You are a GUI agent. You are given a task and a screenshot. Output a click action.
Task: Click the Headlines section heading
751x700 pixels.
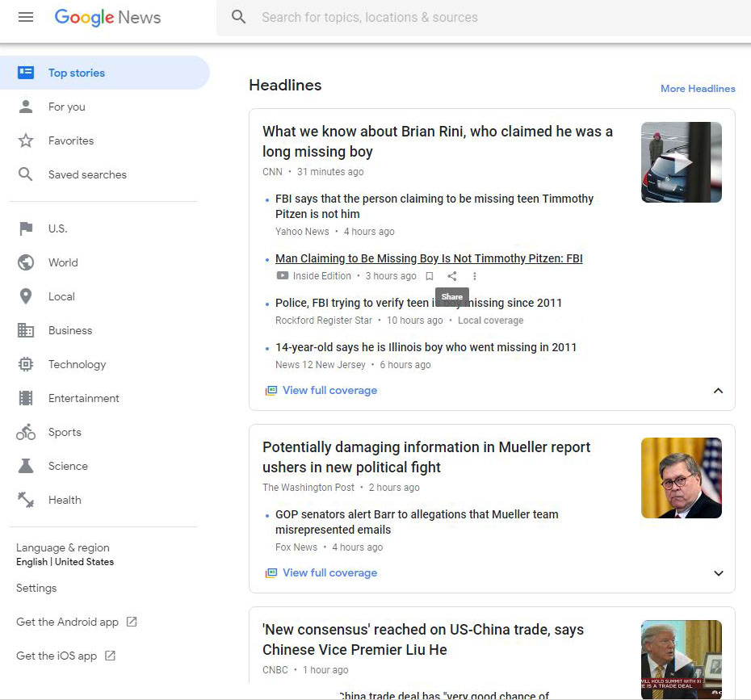pyautogui.click(x=285, y=86)
